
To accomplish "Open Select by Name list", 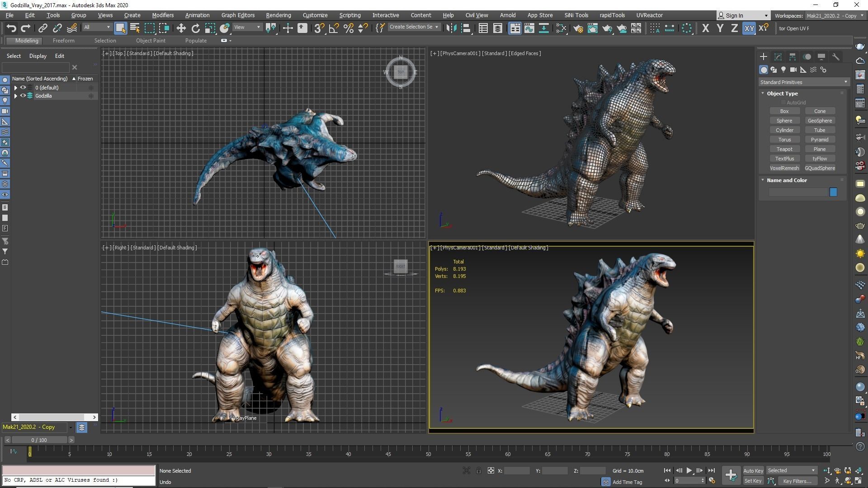I will point(135,28).
